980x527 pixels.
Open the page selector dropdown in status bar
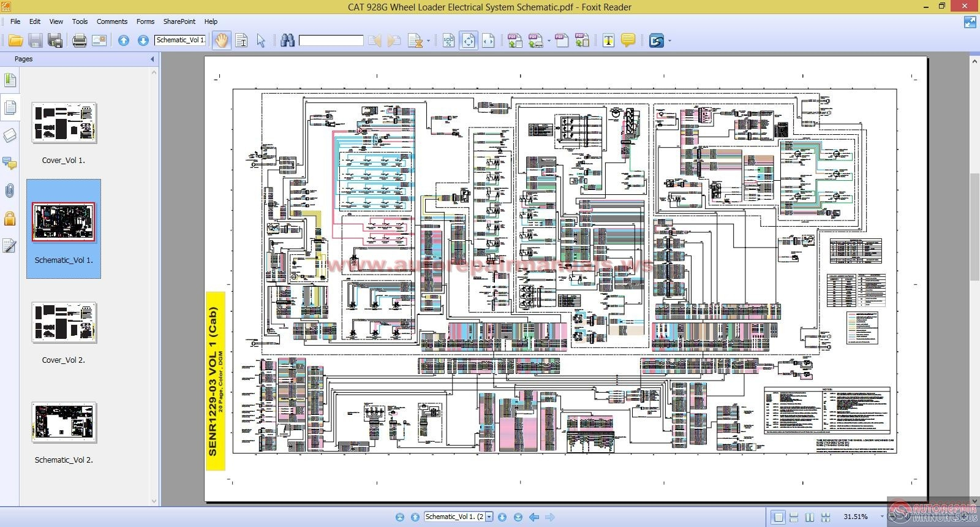tap(489, 517)
